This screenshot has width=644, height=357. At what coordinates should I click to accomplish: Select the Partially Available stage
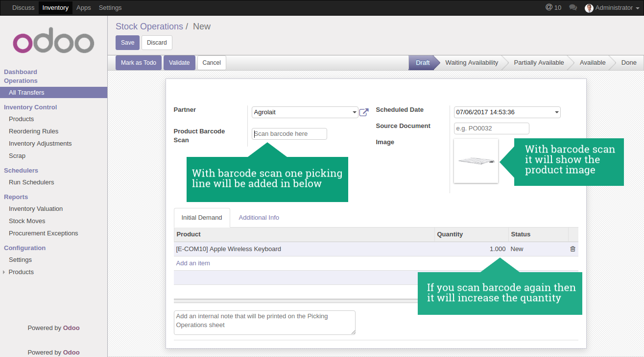click(x=539, y=63)
